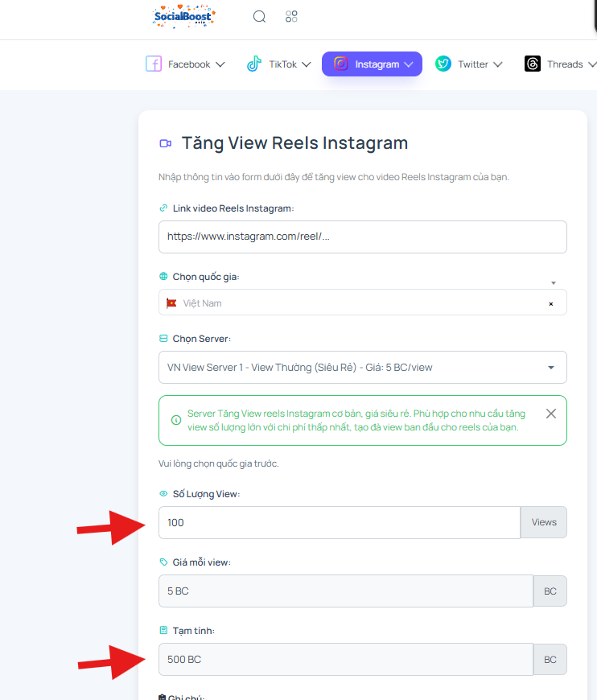Open the Threads services menu
597x700 pixels.
560,64
